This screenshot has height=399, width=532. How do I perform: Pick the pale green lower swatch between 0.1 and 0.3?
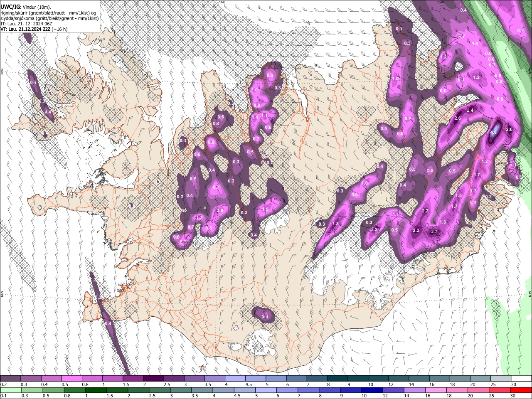[x=10, y=390]
